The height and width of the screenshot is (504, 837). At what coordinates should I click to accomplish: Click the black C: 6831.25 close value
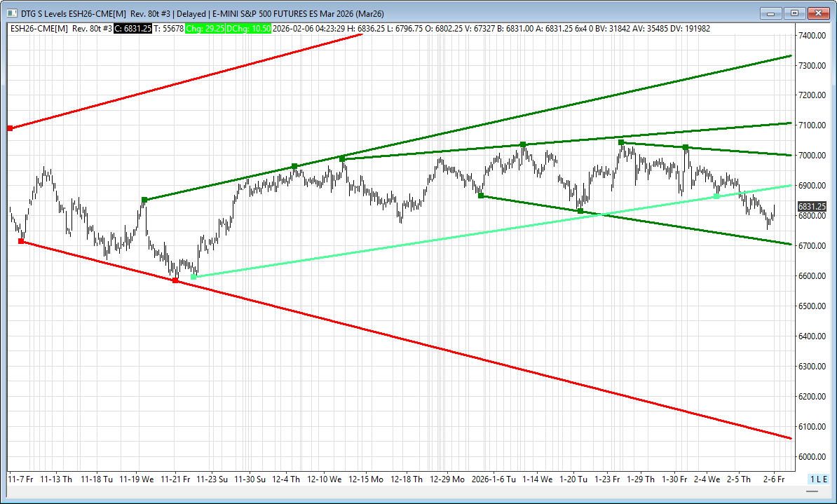(128, 28)
